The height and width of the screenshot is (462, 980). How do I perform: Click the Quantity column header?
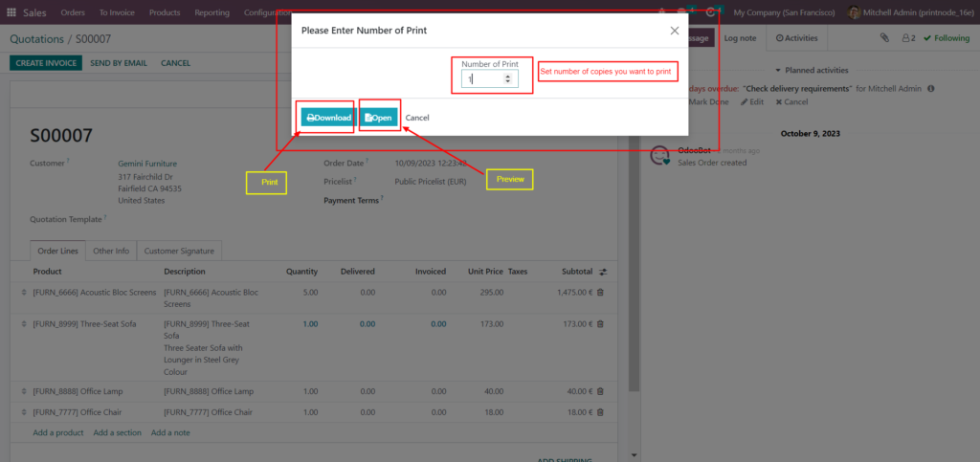[x=301, y=272]
